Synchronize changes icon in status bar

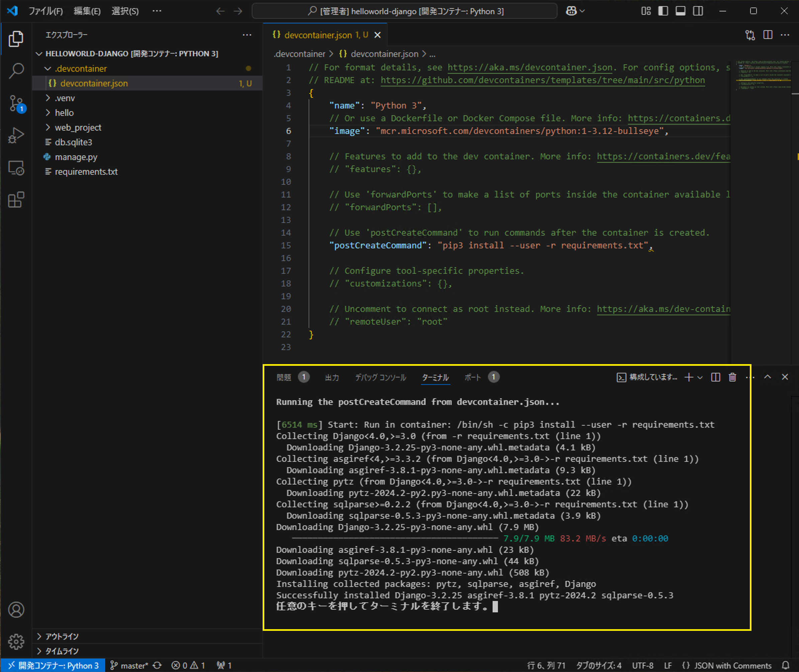point(157,665)
